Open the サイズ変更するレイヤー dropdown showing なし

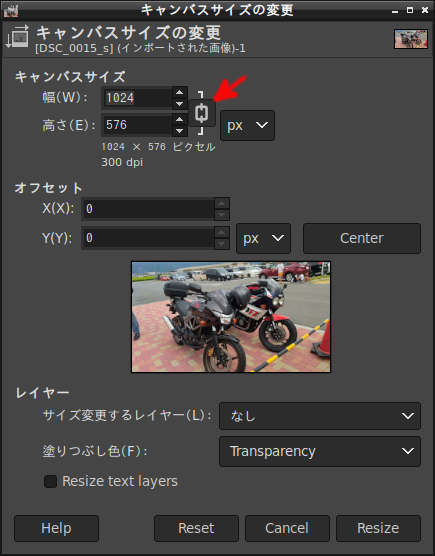(x=320, y=416)
